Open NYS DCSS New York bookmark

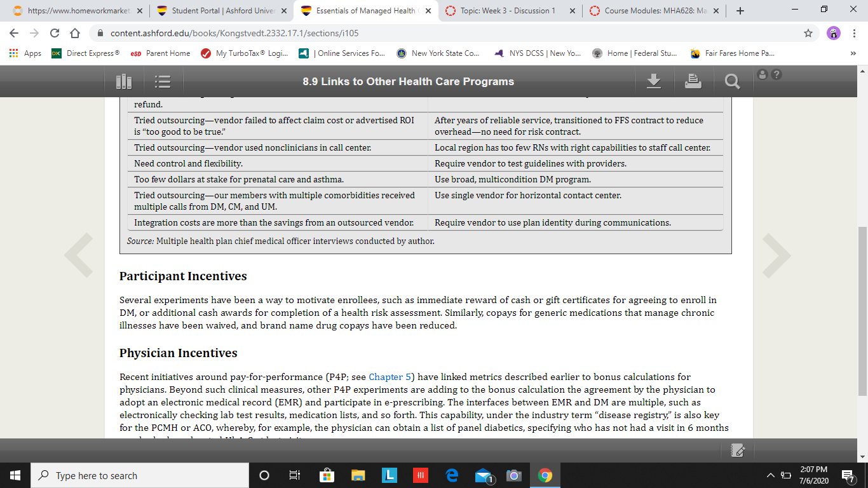538,53
